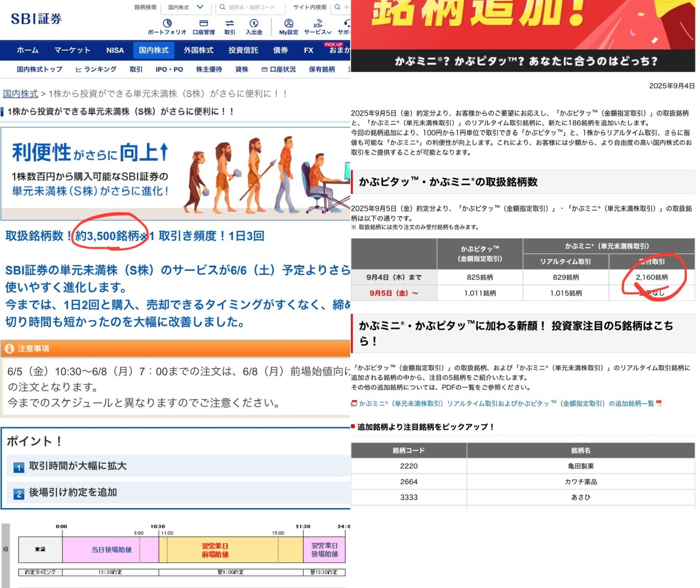This screenshot has width=700, height=588.
Task: Click the 銘柄追加 red banner image
Action: [523, 36]
